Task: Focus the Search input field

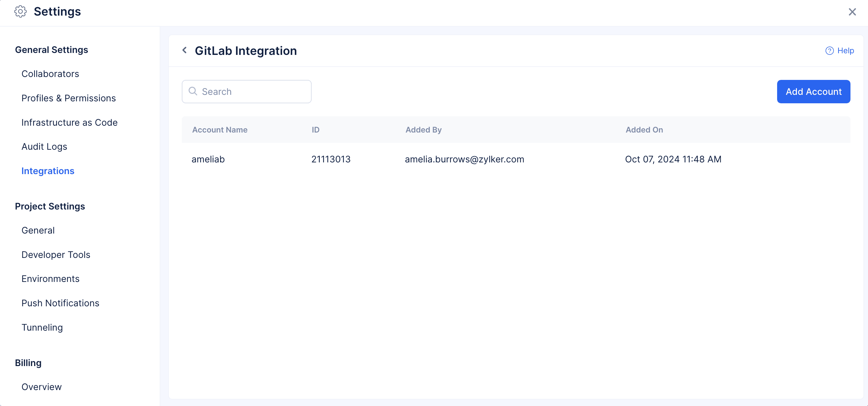Action: coord(246,91)
